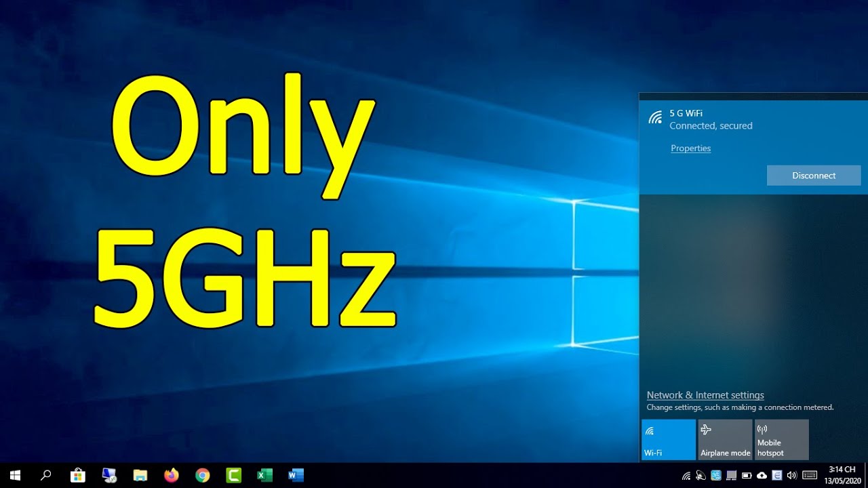Open Excel from the taskbar

[264, 475]
